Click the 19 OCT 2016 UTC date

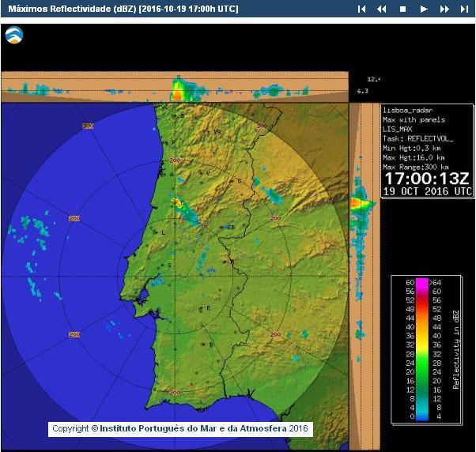click(427, 191)
